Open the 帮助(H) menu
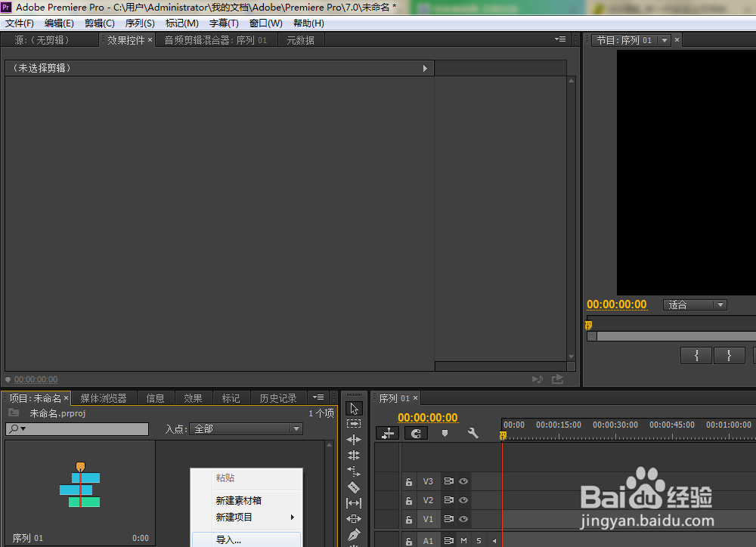 (308, 23)
